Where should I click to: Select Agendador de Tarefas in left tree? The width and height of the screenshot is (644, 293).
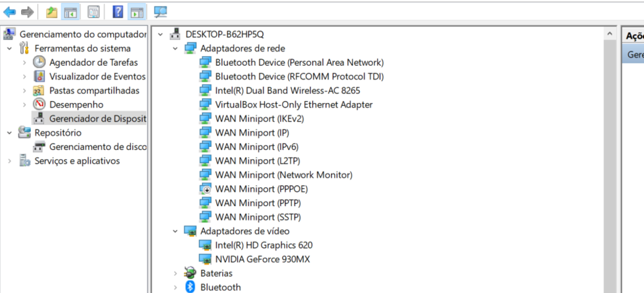[93, 62]
